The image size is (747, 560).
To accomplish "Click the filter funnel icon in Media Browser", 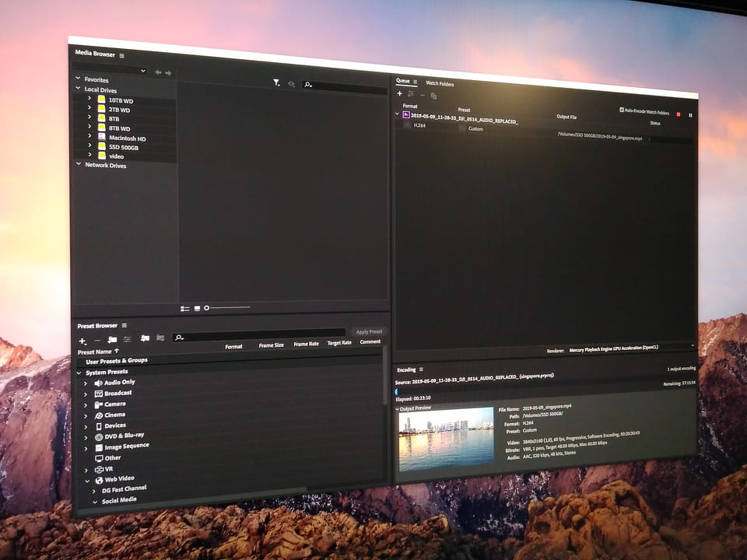I will [x=276, y=82].
